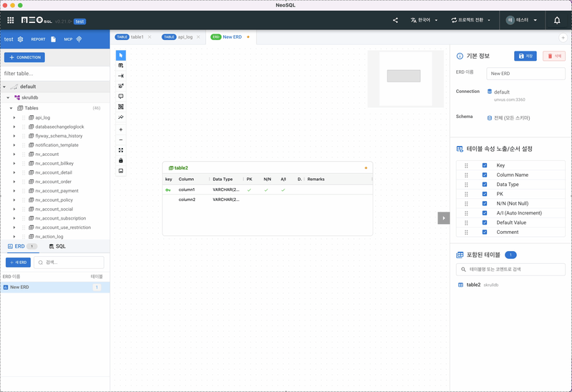Uncheck the Data Type checkbox
The image size is (572, 392).
point(485,185)
